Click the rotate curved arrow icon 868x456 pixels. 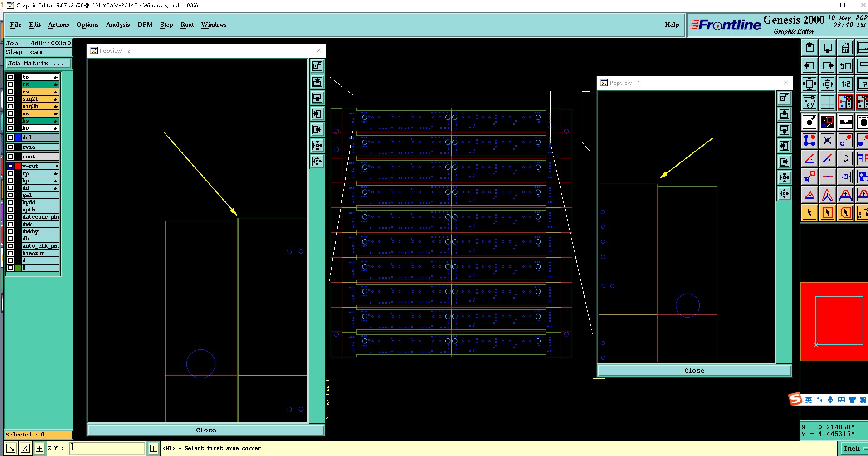(846, 158)
